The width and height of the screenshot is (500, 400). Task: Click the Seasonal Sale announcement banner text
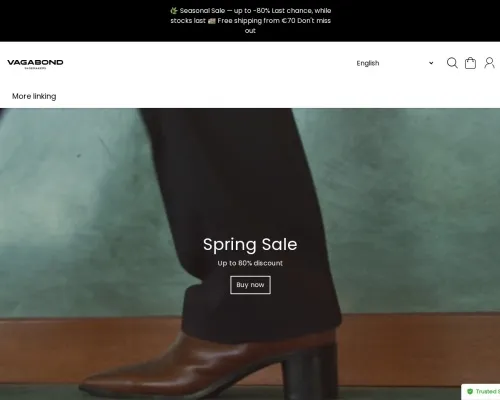250,21
